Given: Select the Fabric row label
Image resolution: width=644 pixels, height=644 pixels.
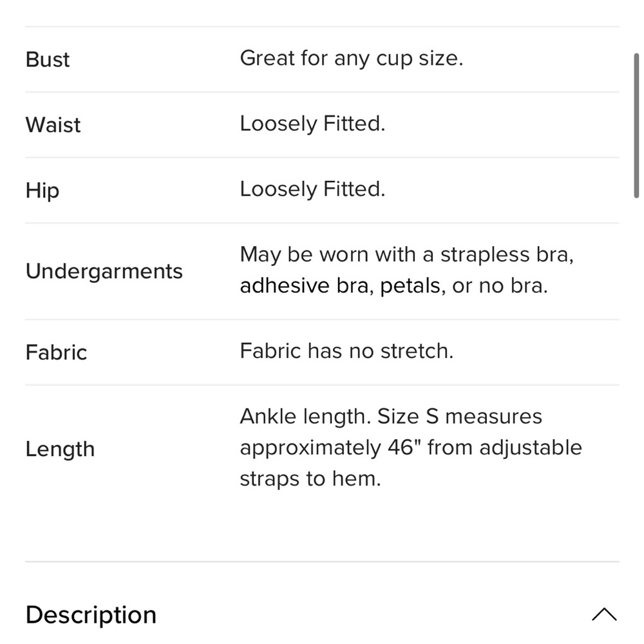Looking at the screenshot, I should pyautogui.click(x=56, y=352).
